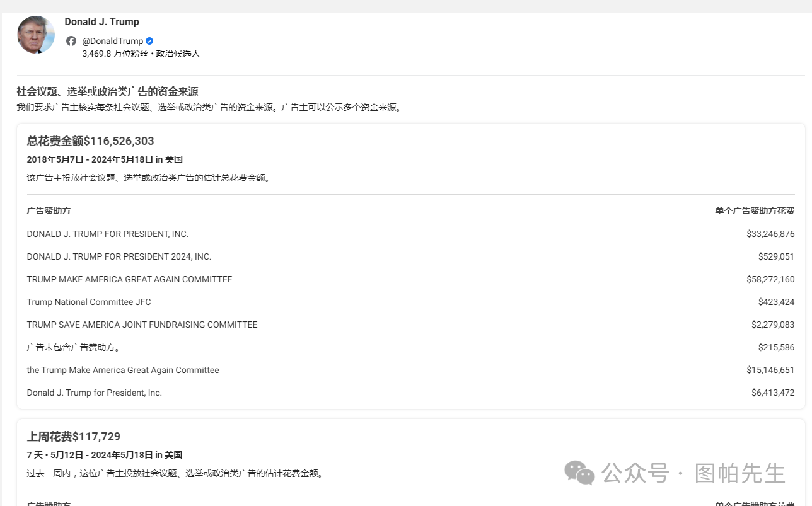Click the bold "Donald J. Trump" page name

[101, 21]
